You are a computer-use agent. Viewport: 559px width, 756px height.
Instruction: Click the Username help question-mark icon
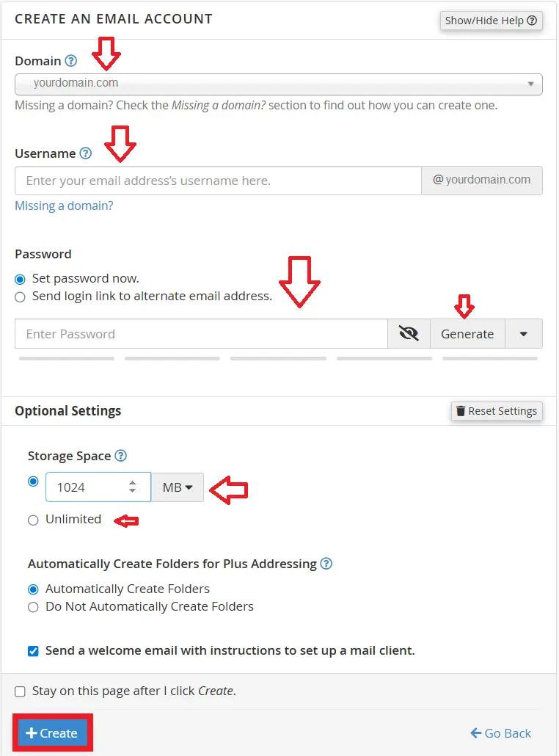(x=86, y=153)
